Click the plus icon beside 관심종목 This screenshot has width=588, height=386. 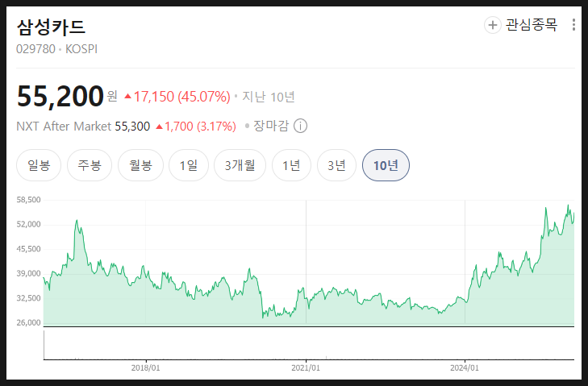492,25
